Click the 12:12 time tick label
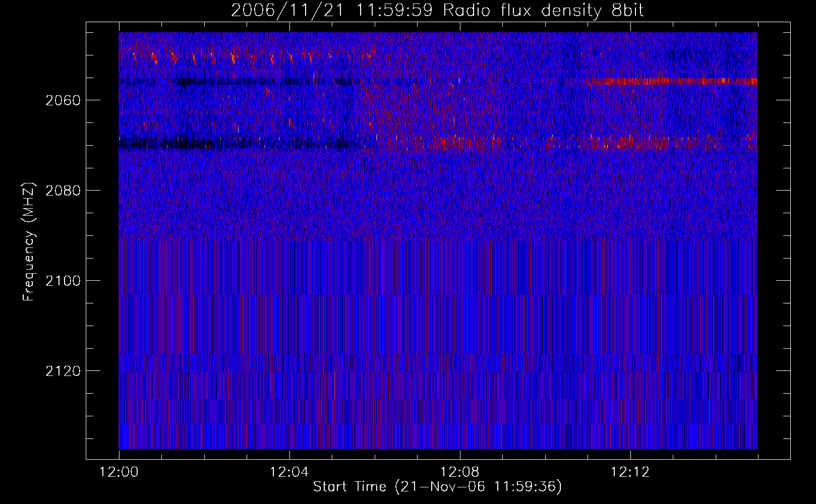This screenshot has width=816, height=504. [630, 472]
